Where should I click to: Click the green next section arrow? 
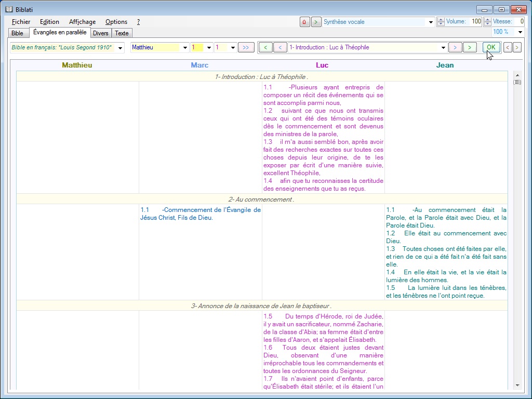(470, 47)
